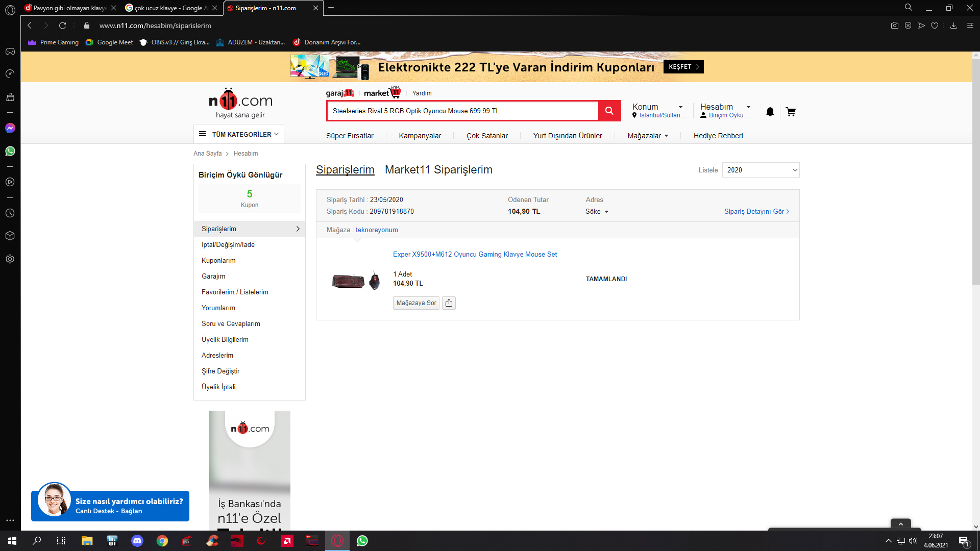
Task: Expand the Söke address dropdown
Action: point(597,212)
